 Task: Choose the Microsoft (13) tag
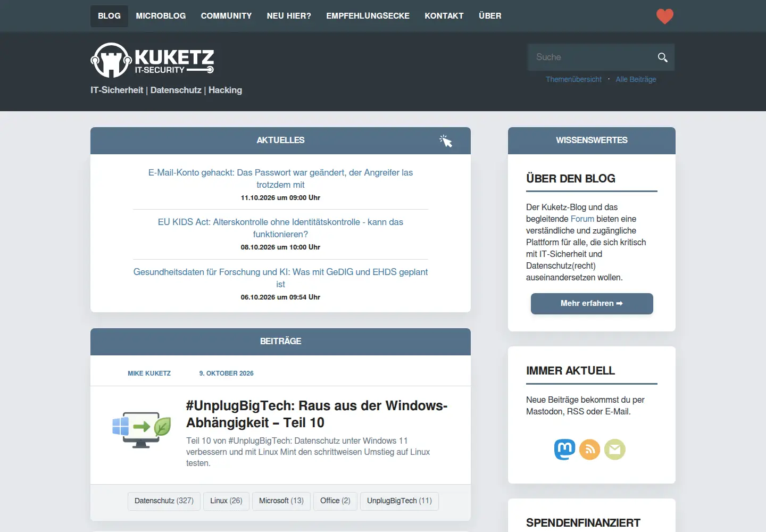(x=281, y=501)
